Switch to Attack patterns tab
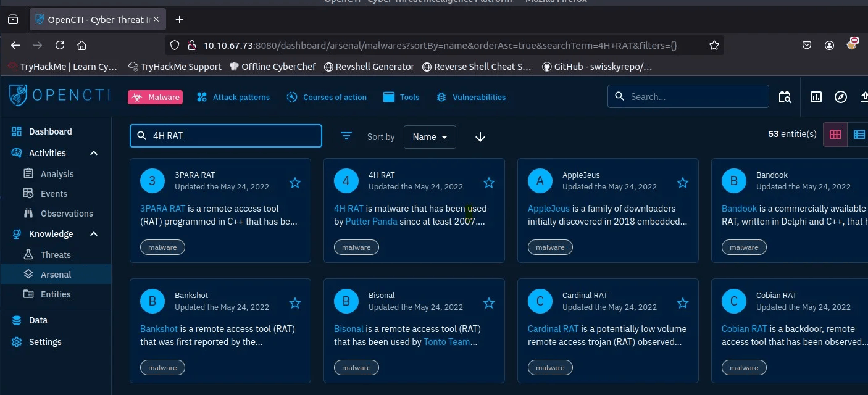 (233, 97)
